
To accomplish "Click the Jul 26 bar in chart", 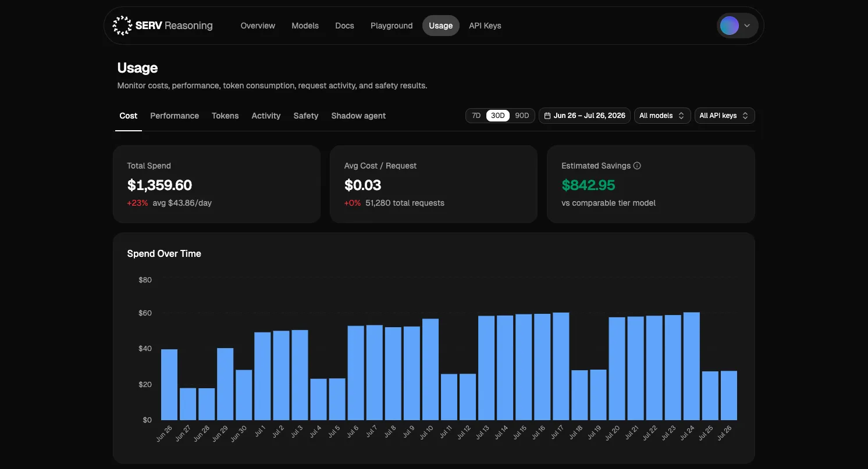I will click(729, 396).
